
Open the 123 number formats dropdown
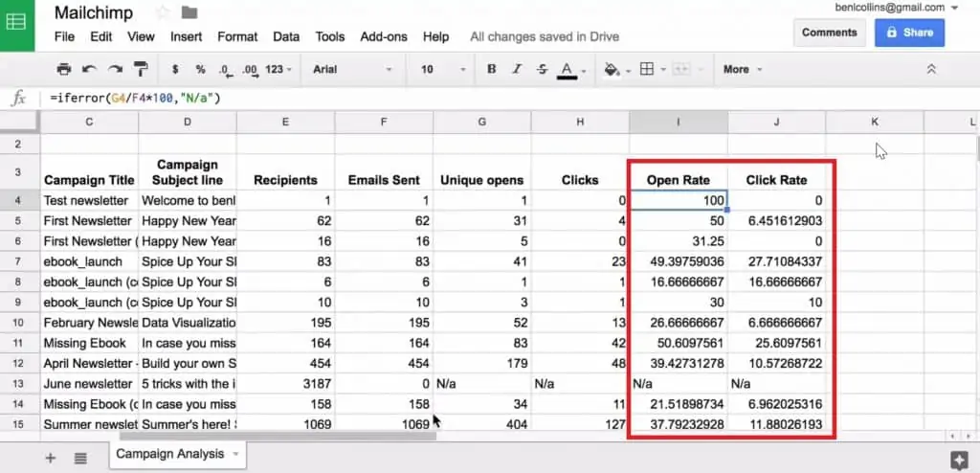[278, 70]
